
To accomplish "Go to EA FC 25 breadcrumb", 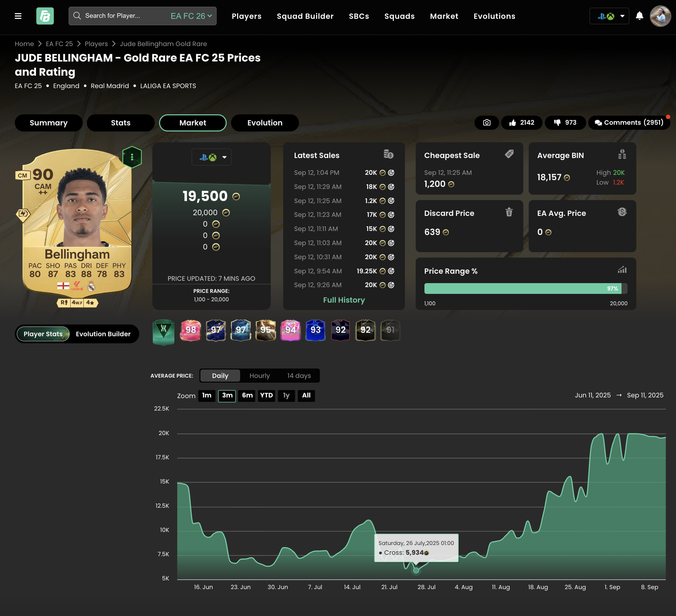I will coord(59,44).
